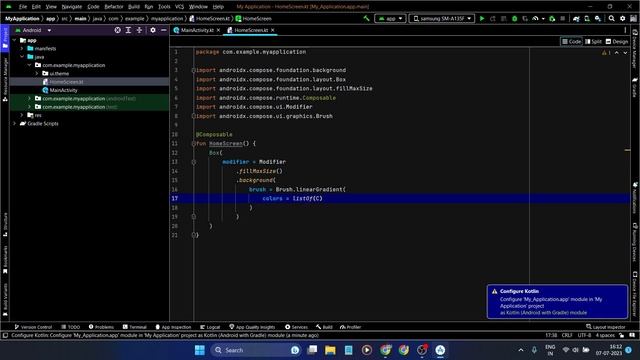This screenshot has height=360, width=640.
Task: Open the Navigate menu
Action: (71, 7)
